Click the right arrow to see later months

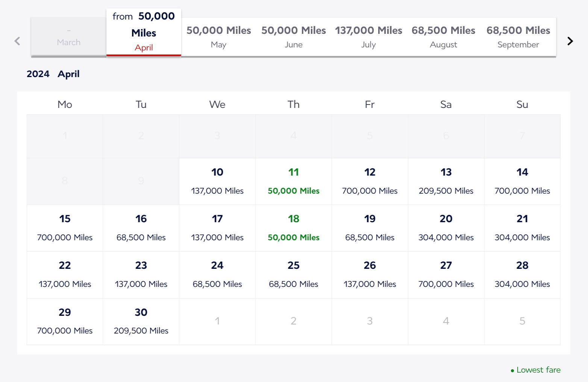click(x=570, y=41)
